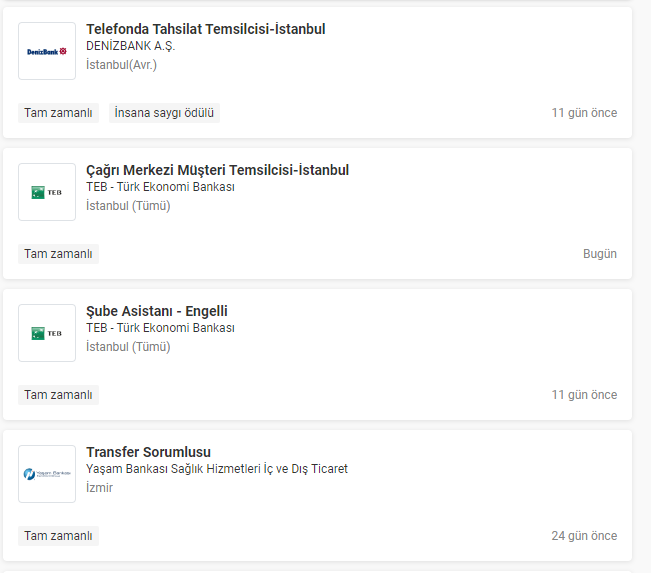Click the Bugün posting date label
This screenshot has height=573, width=651.
(x=600, y=254)
